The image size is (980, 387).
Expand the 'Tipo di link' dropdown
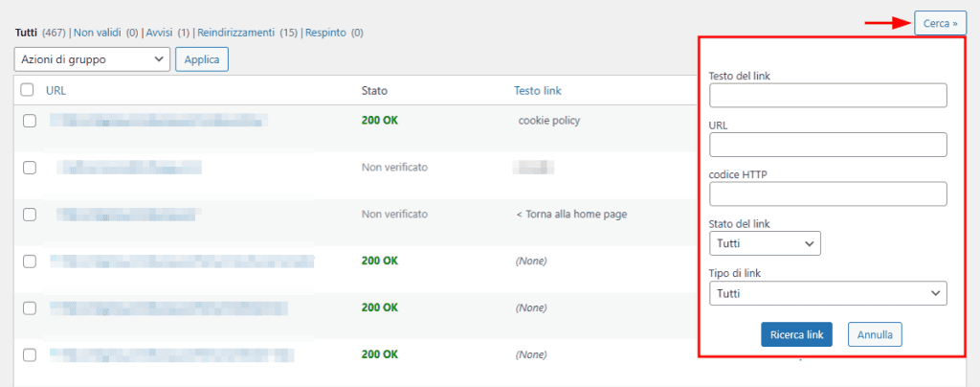[828, 293]
